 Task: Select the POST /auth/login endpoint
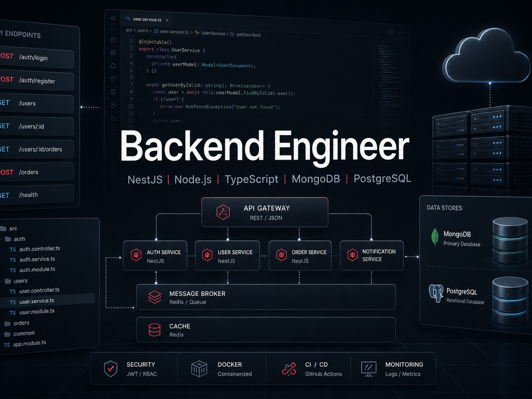pyautogui.click(x=37, y=57)
